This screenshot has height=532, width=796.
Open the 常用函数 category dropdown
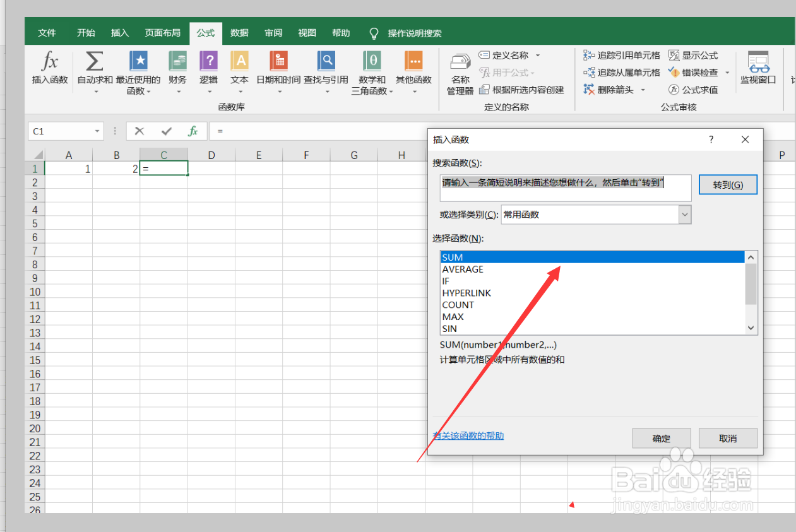click(684, 215)
